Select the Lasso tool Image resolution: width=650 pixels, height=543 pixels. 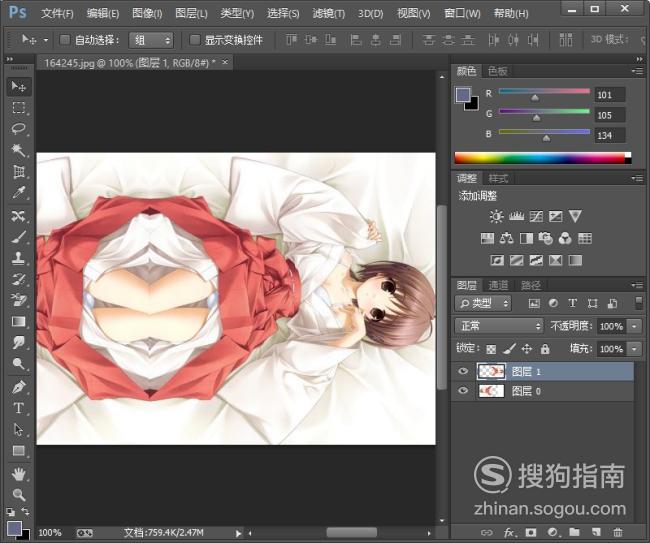coord(18,128)
